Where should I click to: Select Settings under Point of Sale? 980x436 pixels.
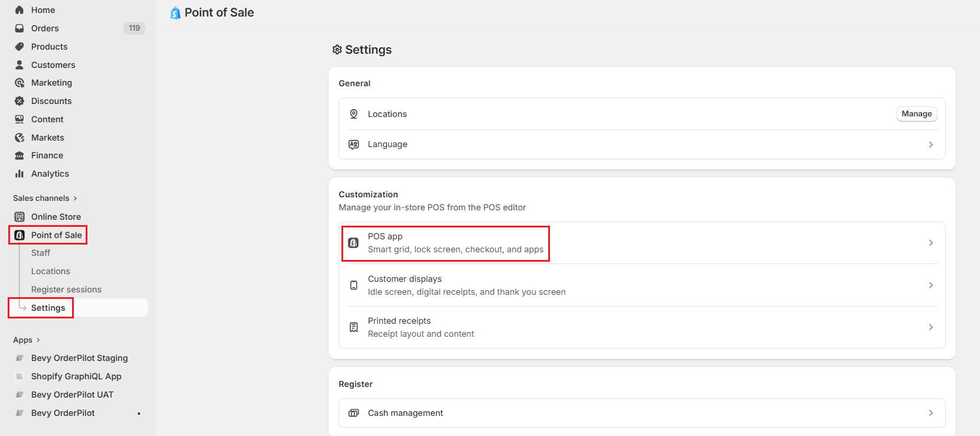[48, 308]
